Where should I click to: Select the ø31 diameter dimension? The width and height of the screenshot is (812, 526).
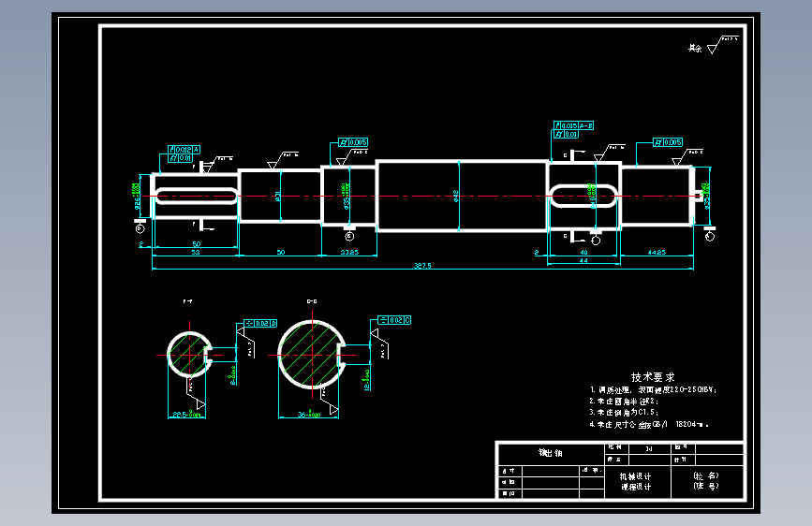tap(277, 197)
